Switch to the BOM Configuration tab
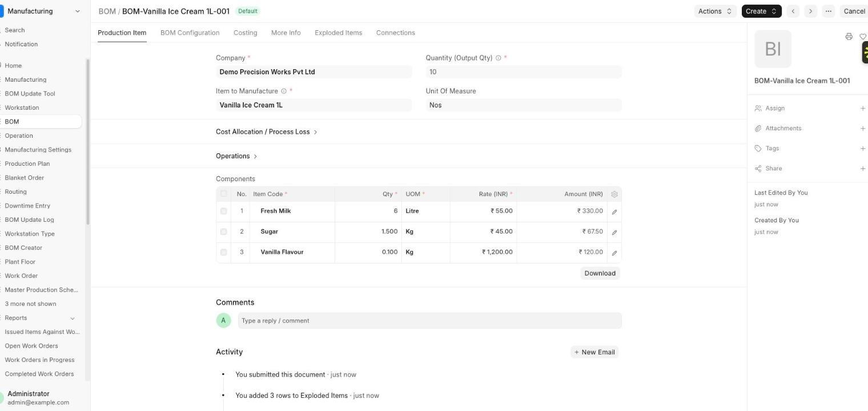Screen dimensions: 868x411 point(190,33)
